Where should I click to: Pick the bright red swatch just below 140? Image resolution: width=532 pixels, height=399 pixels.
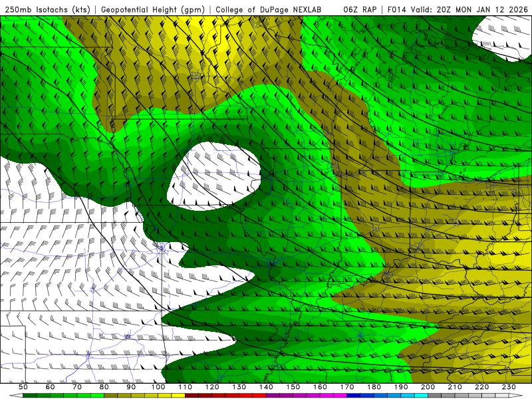click(259, 396)
